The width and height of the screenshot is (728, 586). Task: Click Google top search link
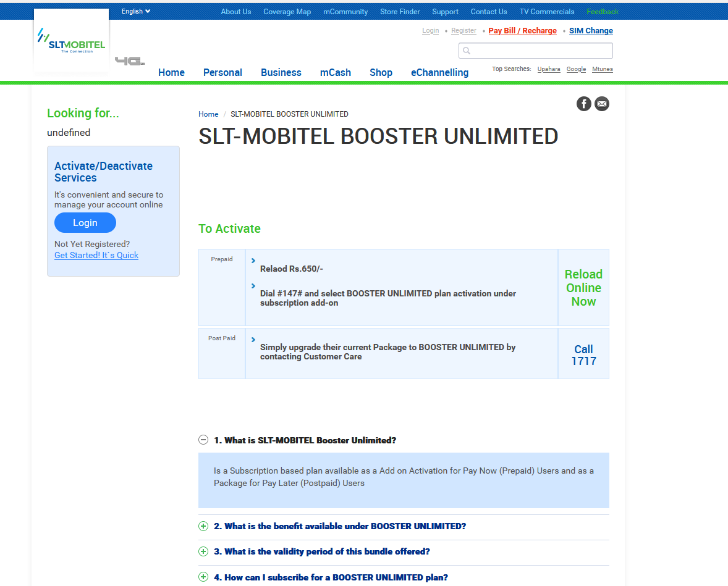[x=576, y=69]
